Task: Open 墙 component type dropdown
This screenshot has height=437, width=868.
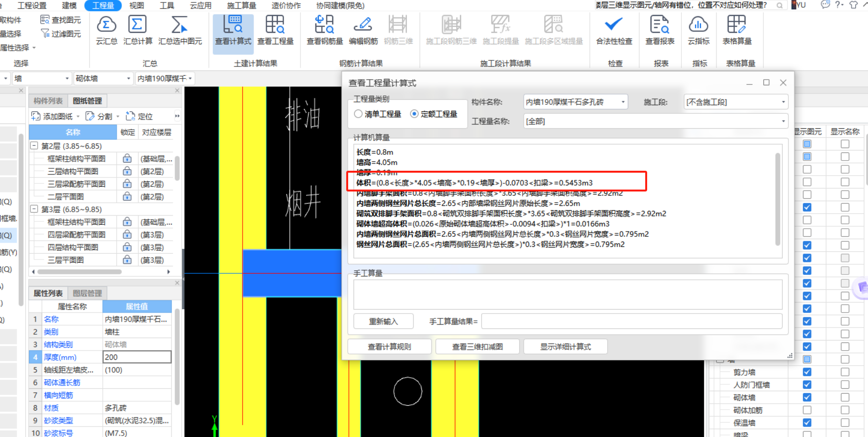Action: pos(41,78)
